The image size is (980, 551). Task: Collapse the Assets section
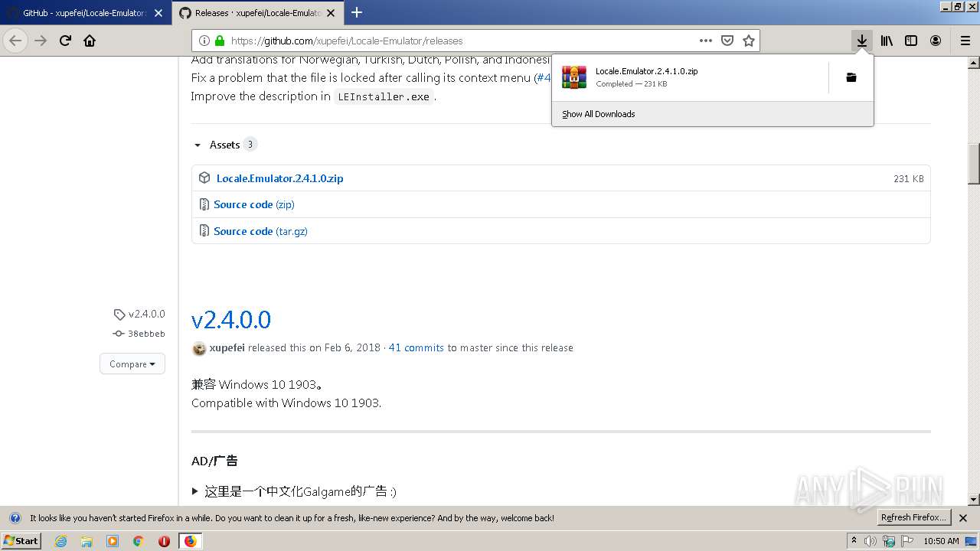pos(198,145)
